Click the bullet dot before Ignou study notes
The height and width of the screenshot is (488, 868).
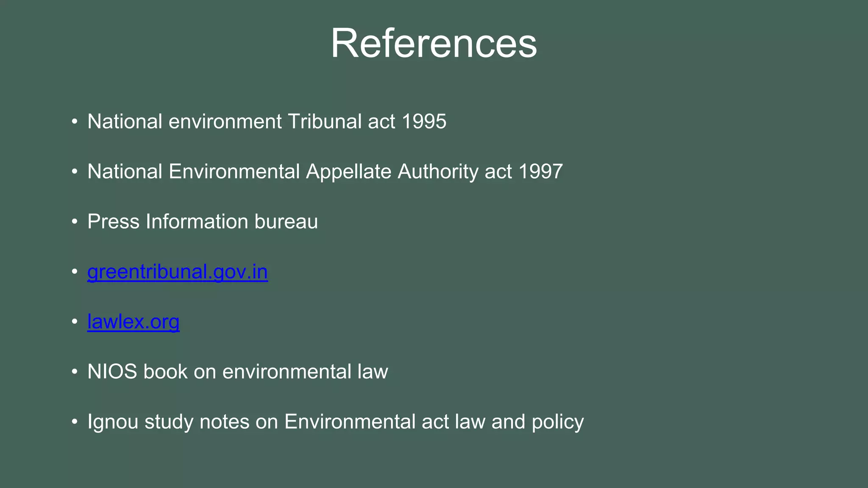click(75, 422)
